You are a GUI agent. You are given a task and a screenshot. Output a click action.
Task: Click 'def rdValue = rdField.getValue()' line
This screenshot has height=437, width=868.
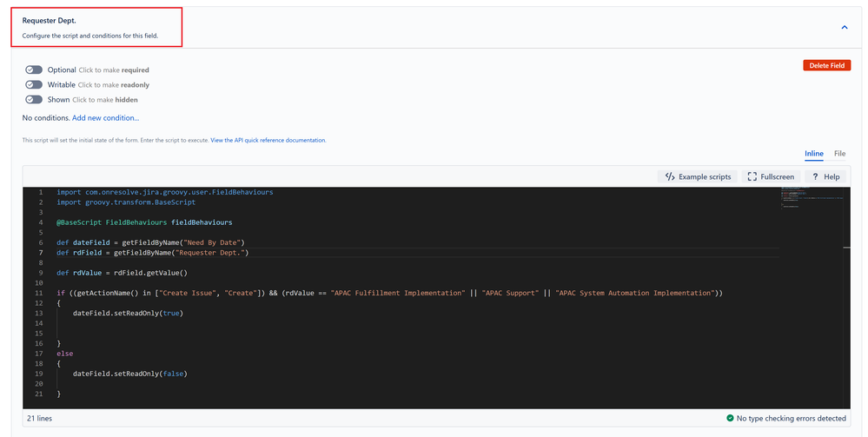(122, 273)
